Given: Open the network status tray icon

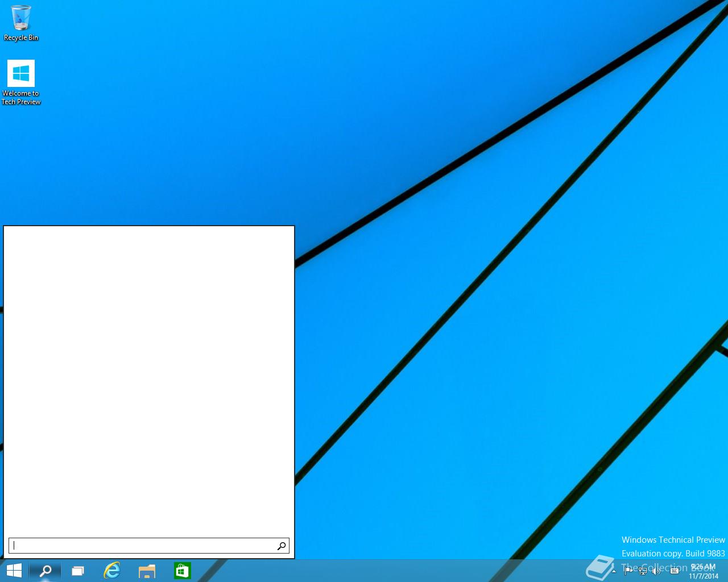Looking at the screenshot, I should (643, 571).
